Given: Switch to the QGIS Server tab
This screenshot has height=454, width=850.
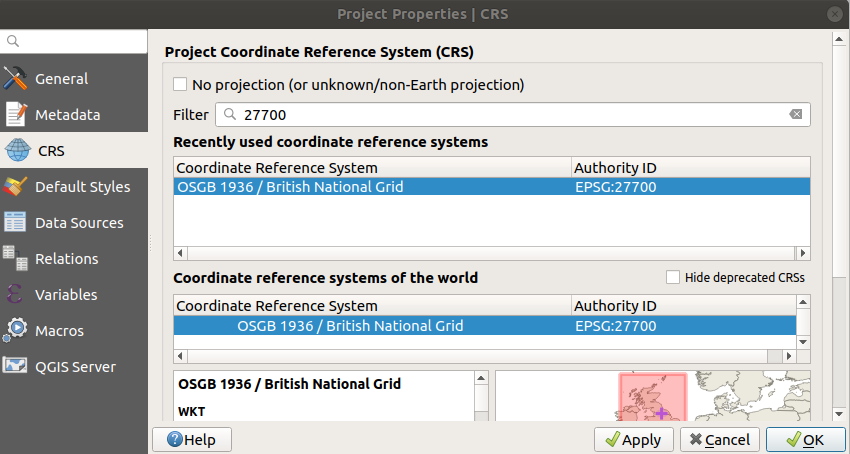Looking at the screenshot, I should click(x=74, y=367).
